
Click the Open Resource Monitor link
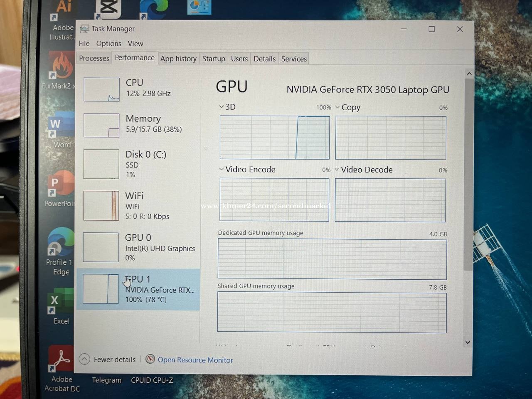tap(195, 360)
